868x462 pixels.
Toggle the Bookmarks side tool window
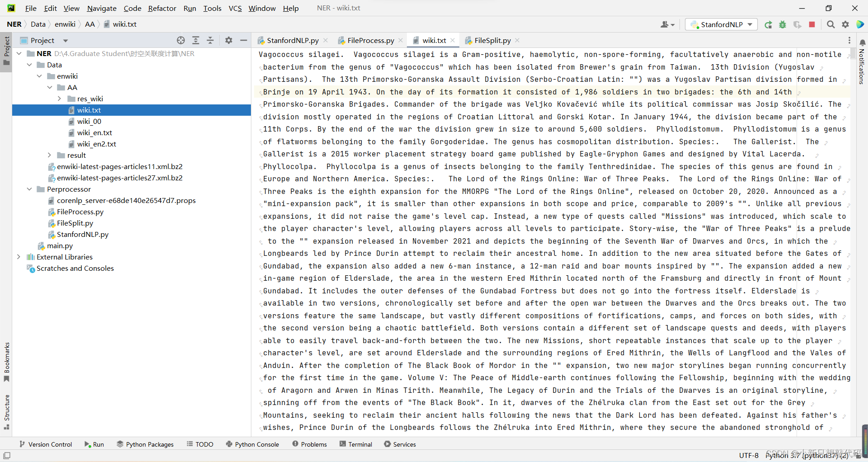(x=6, y=362)
